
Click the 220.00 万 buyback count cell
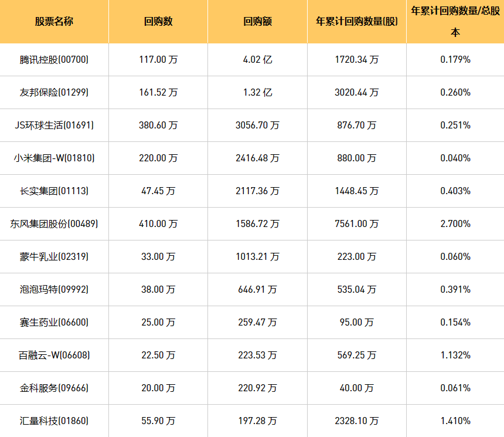pyautogui.click(x=158, y=158)
